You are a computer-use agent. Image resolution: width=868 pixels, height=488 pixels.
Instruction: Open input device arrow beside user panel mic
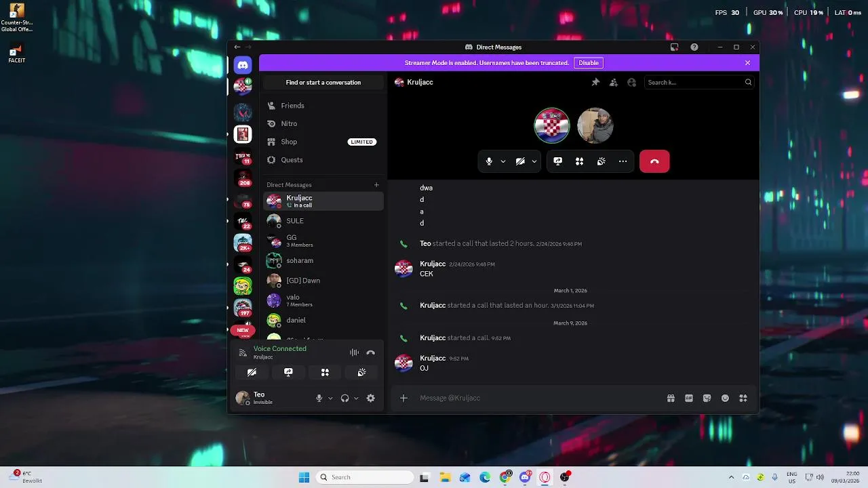(330, 399)
